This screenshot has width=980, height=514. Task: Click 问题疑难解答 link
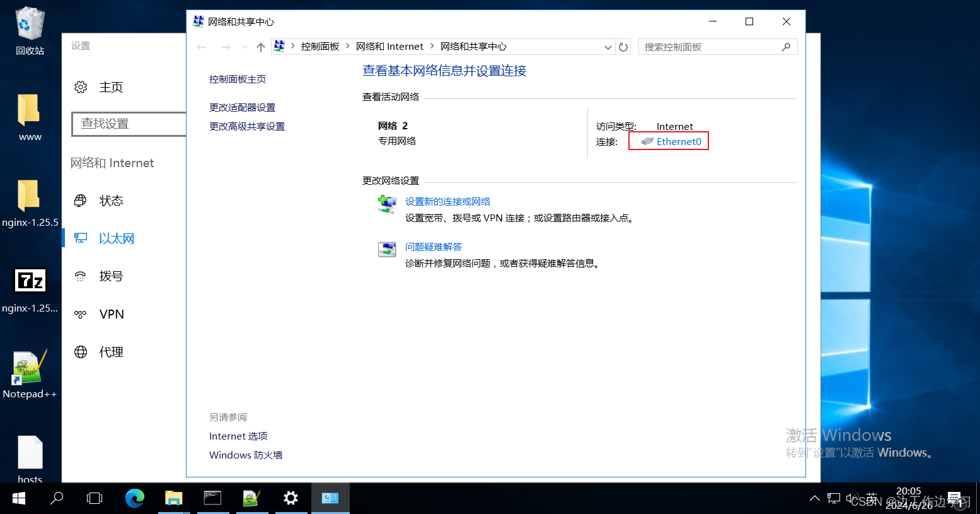[434, 247]
